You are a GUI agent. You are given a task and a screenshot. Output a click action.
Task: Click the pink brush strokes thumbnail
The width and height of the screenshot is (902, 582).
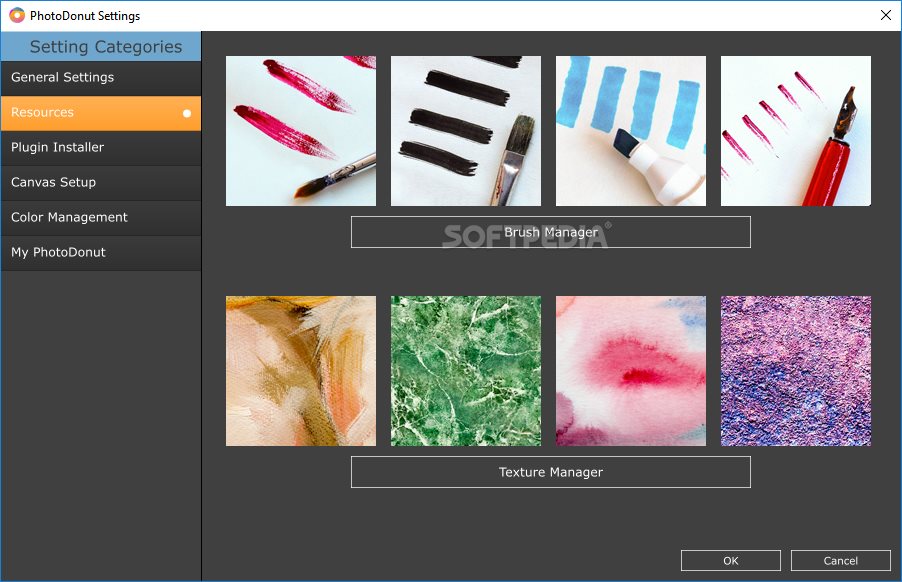point(301,131)
